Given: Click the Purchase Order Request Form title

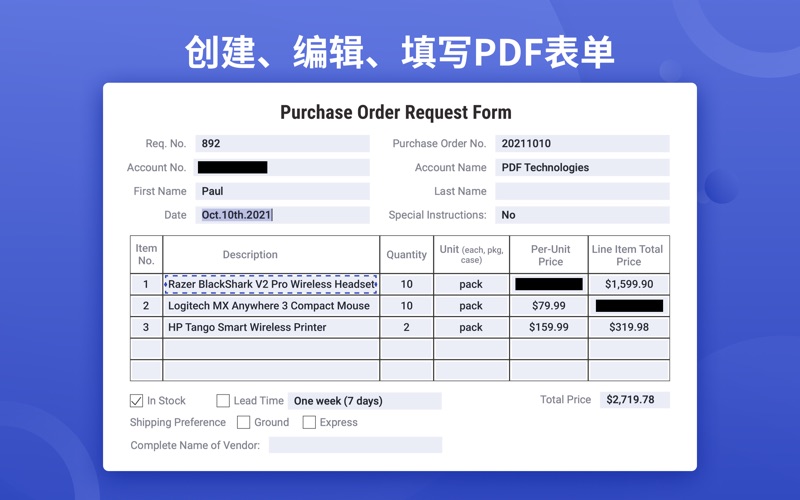Looking at the screenshot, I should pyautogui.click(x=396, y=112).
